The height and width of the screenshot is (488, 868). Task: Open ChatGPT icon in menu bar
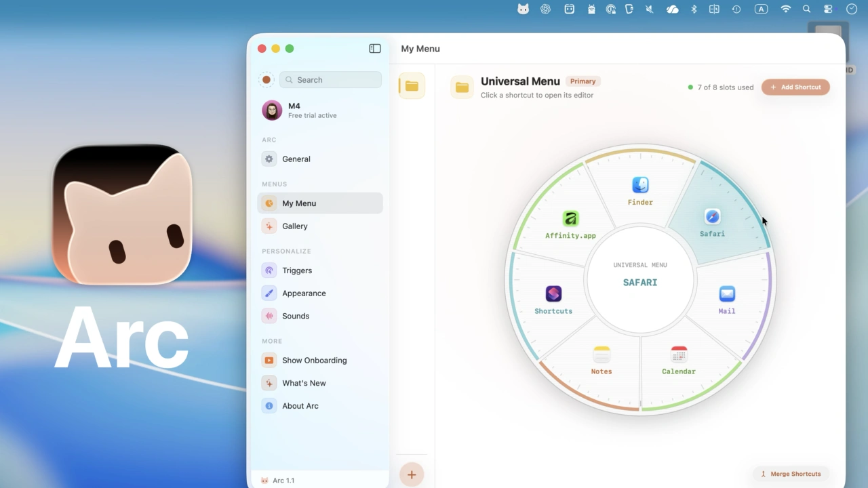point(545,9)
